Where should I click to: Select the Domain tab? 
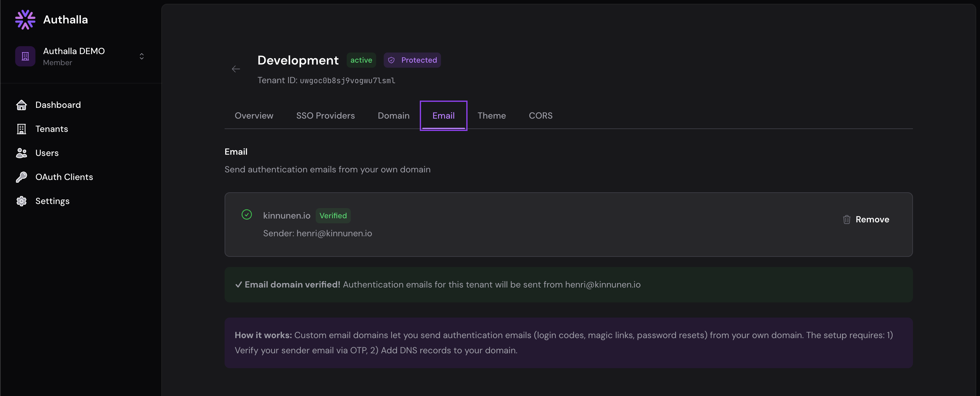[x=394, y=116]
